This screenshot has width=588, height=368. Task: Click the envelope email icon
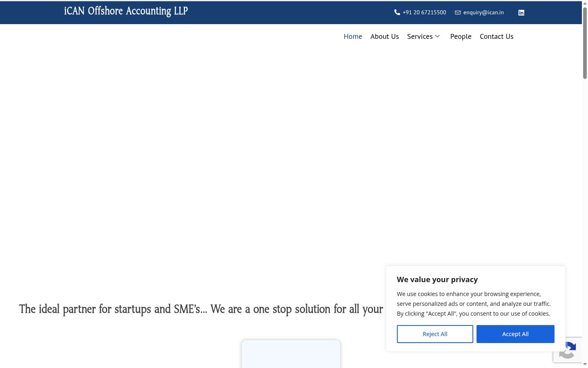[x=458, y=13]
